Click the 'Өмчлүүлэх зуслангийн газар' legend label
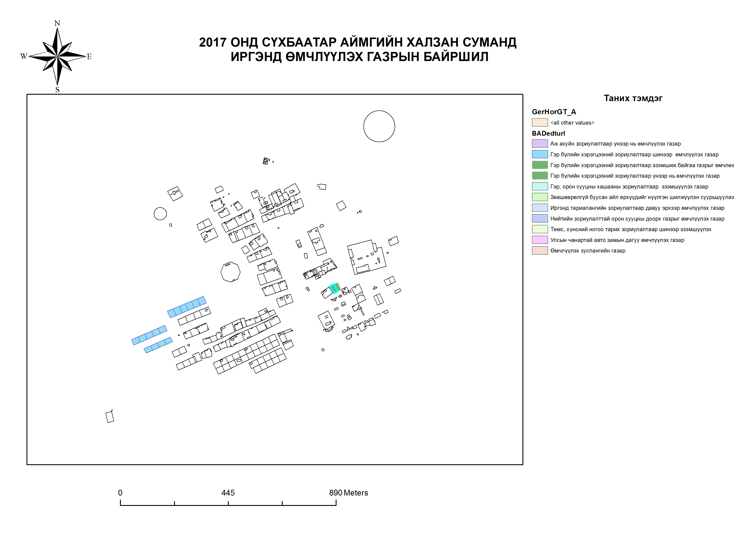756x535 pixels. click(x=588, y=251)
